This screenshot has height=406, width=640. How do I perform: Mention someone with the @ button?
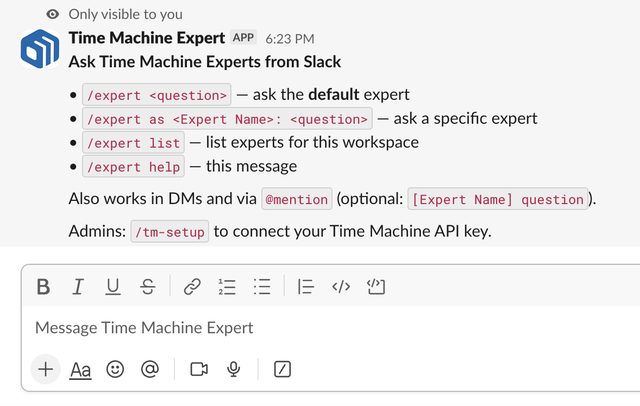[x=150, y=369]
